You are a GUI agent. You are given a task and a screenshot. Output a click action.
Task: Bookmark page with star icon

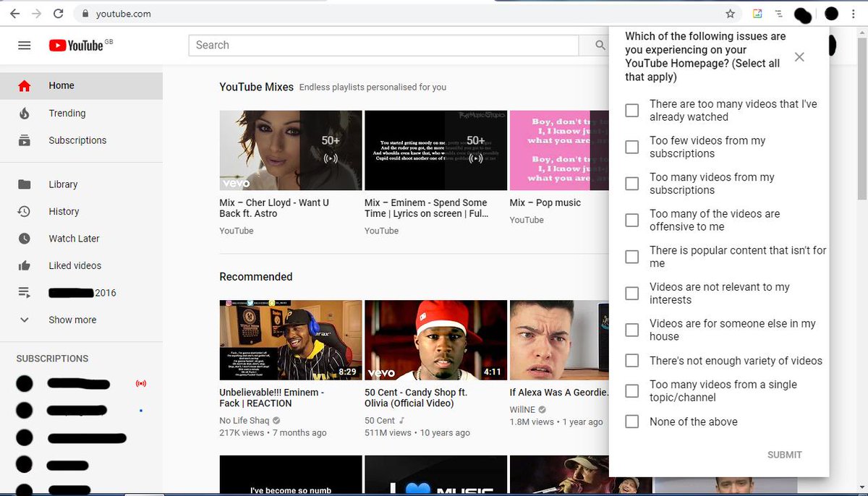pyautogui.click(x=731, y=13)
